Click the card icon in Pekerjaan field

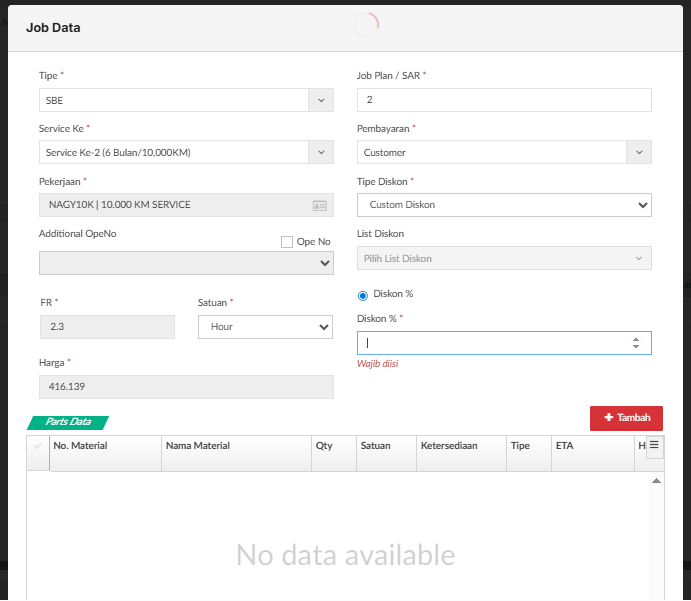[x=320, y=205]
